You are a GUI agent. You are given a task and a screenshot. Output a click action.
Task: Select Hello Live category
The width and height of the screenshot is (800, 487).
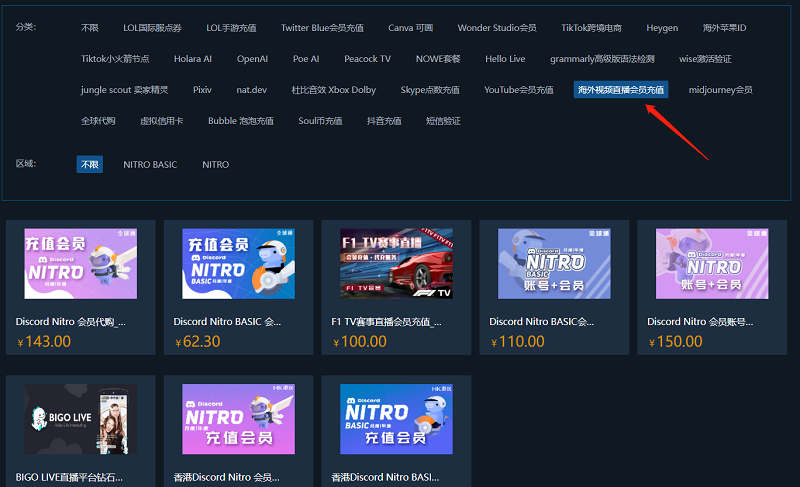[x=505, y=59]
